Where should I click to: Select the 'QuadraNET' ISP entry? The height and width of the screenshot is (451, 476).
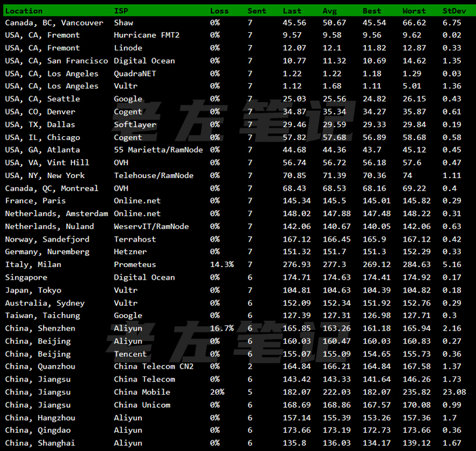(135, 74)
